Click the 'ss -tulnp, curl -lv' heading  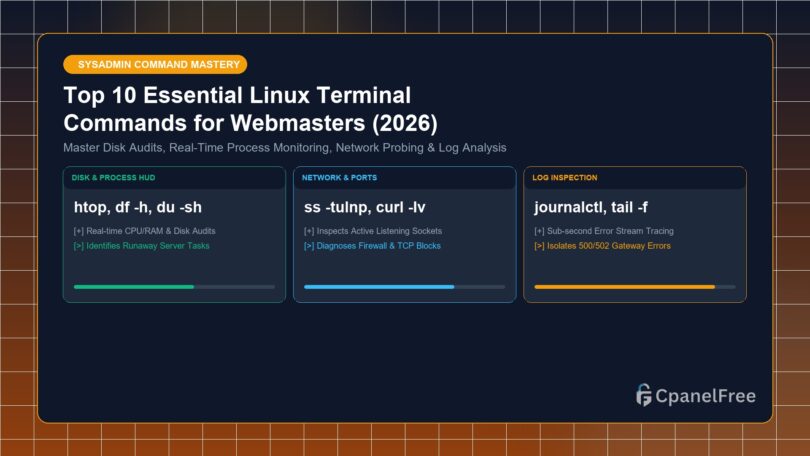pyautogui.click(x=365, y=208)
